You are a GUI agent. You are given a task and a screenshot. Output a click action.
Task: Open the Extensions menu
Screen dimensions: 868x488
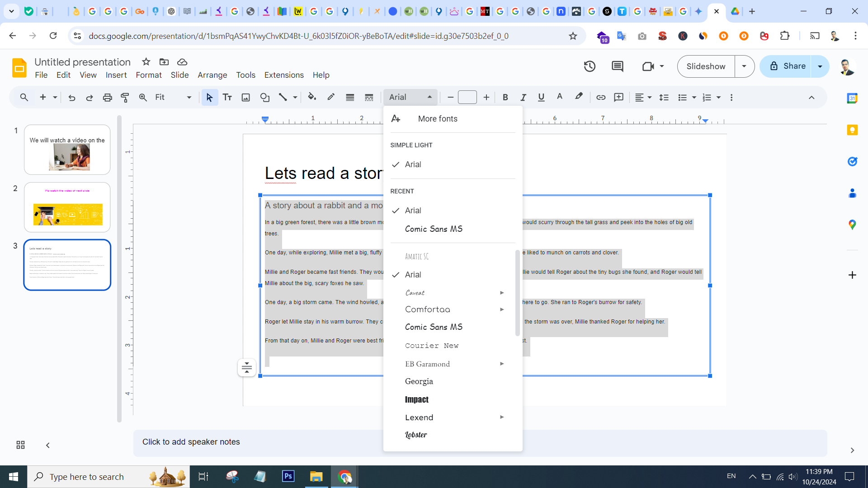coord(284,75)
